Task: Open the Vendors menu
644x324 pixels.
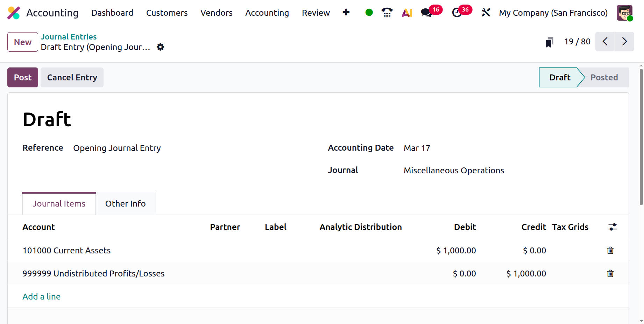Action: click(216, 13)
